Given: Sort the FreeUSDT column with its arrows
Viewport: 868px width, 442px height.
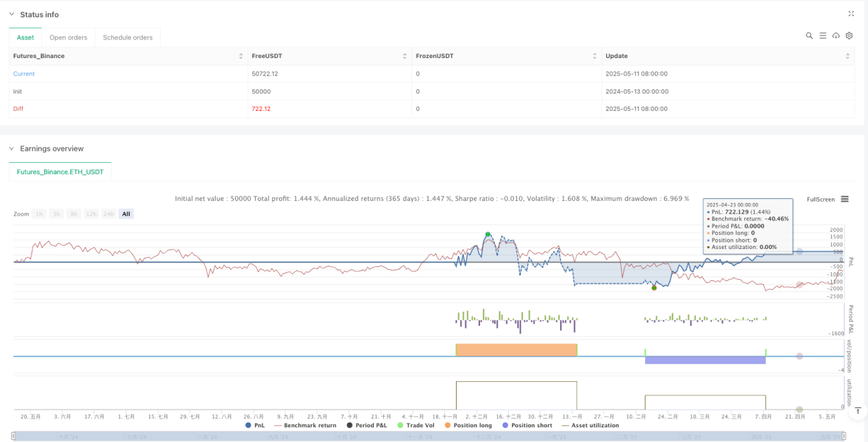Looking at the screenshot, I should coord(405,56).
